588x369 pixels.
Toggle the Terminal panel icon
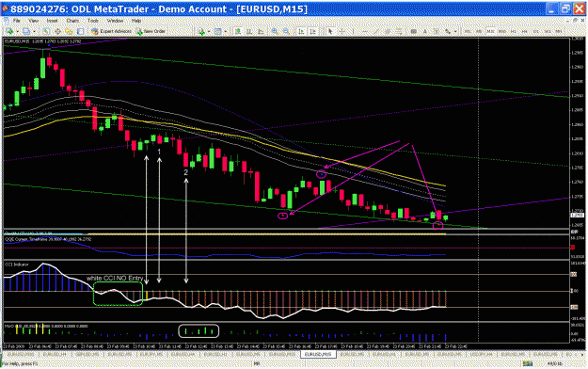[80, 31]
